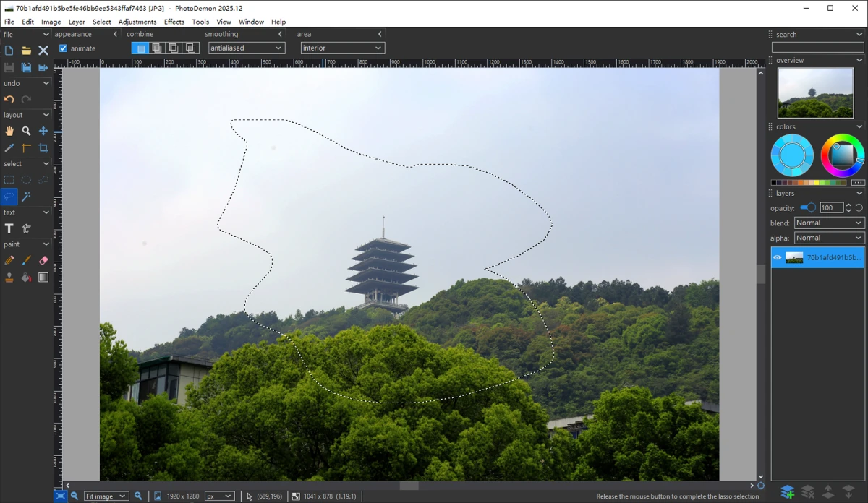Open the File menu
Viewport: 868px width, 503px height.
tap(9, 22)
